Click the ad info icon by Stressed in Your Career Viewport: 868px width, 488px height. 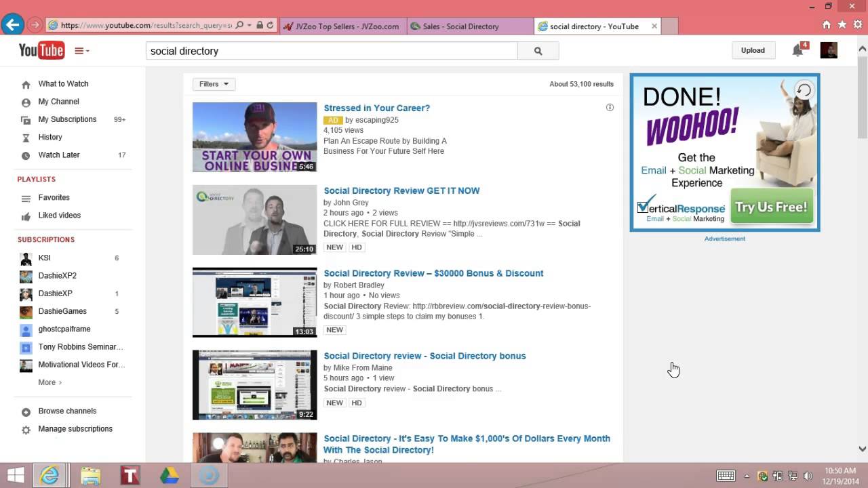tap(610, 108)
